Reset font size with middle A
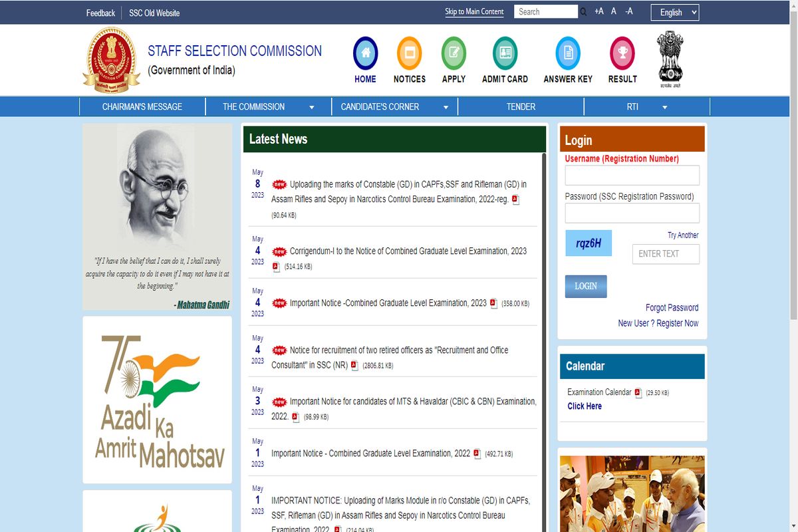The image size is (798, 532). [614, 11]
